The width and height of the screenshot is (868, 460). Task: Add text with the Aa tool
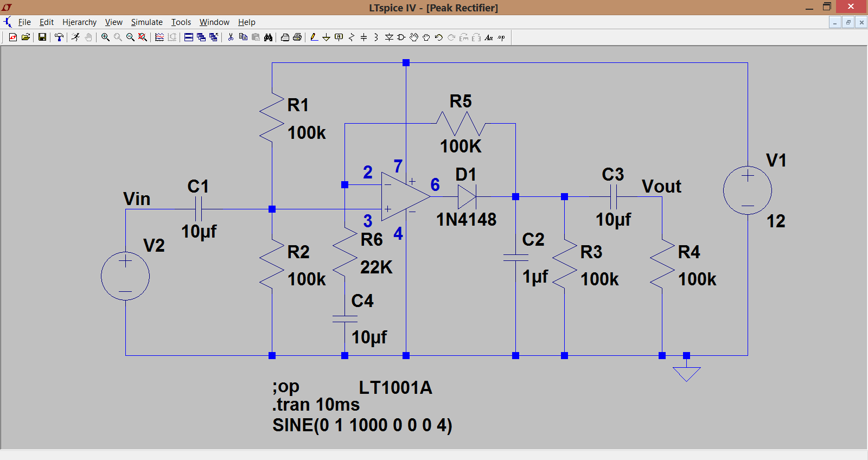pos(489,37)
